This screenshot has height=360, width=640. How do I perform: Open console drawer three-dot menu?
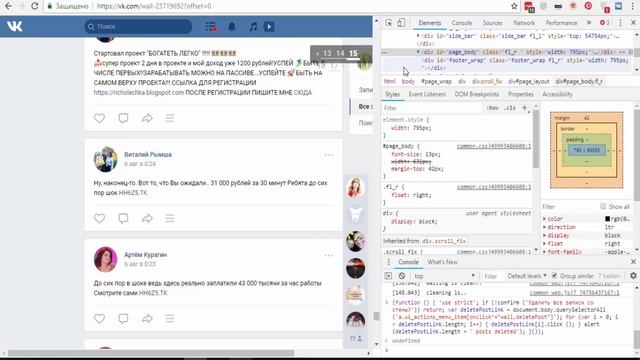(389, 262)
